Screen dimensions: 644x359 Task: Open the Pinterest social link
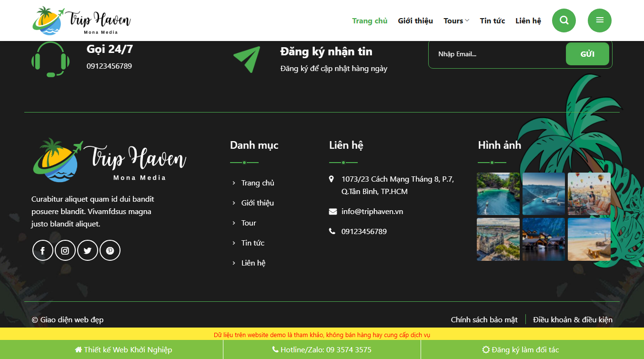point(110,250)
